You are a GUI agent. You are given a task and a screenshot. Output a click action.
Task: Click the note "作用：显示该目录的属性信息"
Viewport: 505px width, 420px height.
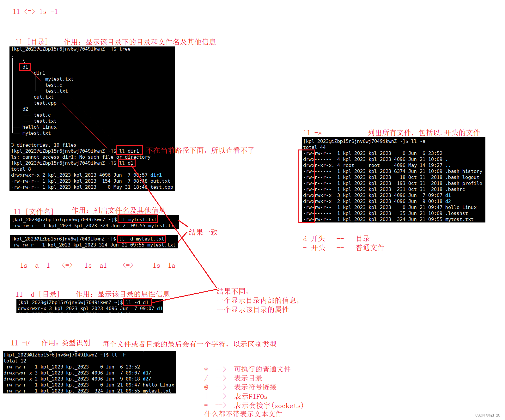pyautogui.click(x=123, y=294)
